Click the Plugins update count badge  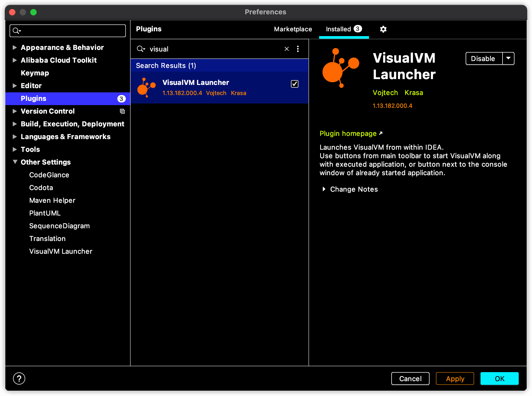(121, 99)
